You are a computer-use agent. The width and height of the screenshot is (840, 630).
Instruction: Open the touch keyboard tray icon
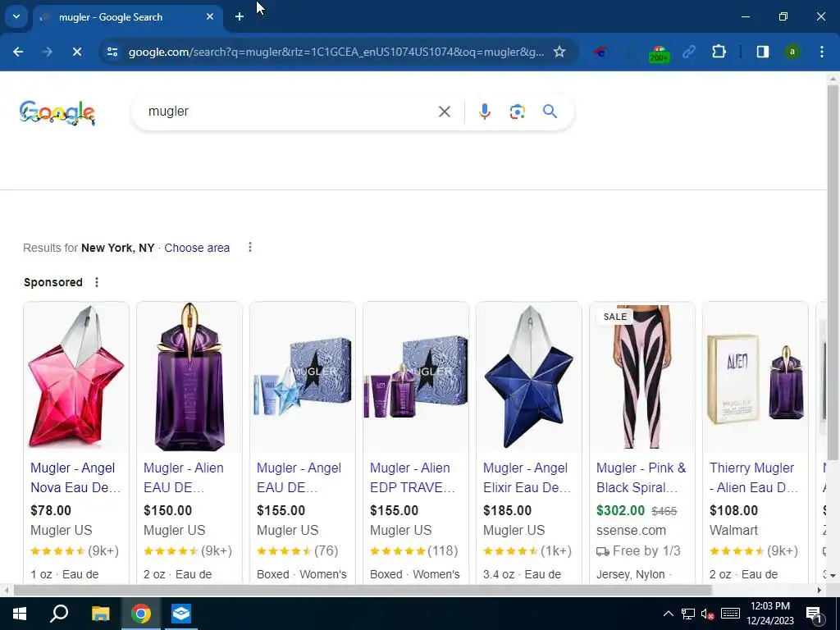pos(730,614)
